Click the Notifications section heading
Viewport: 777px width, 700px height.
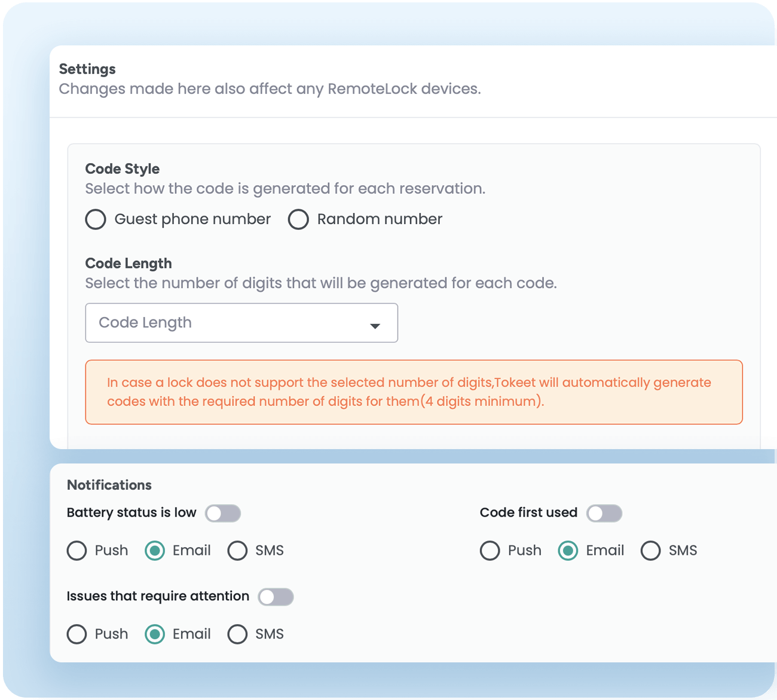pos(109,485)
